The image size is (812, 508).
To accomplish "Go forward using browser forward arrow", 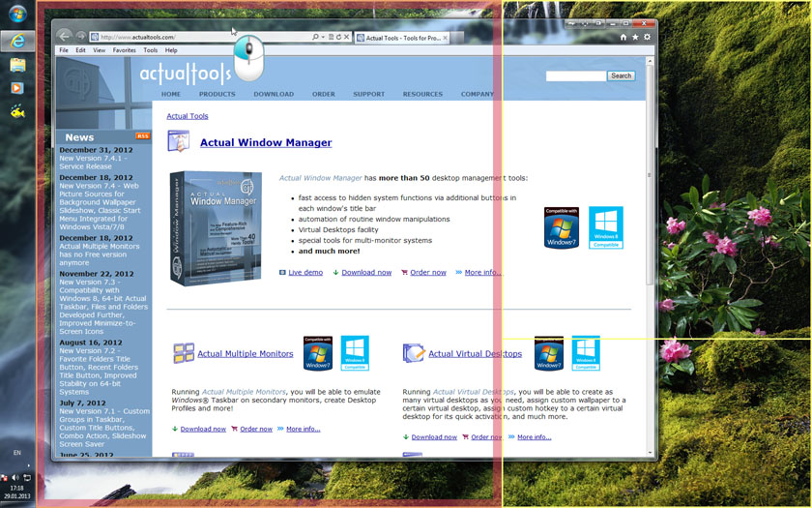I will tap(81, 37).
